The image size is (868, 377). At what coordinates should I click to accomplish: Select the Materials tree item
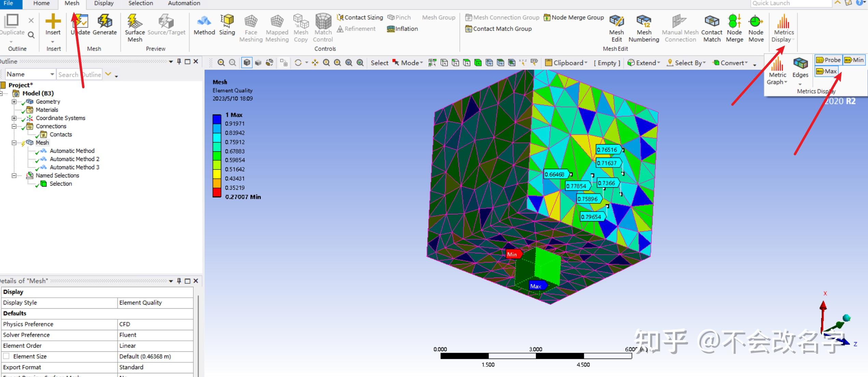[47, 110]
